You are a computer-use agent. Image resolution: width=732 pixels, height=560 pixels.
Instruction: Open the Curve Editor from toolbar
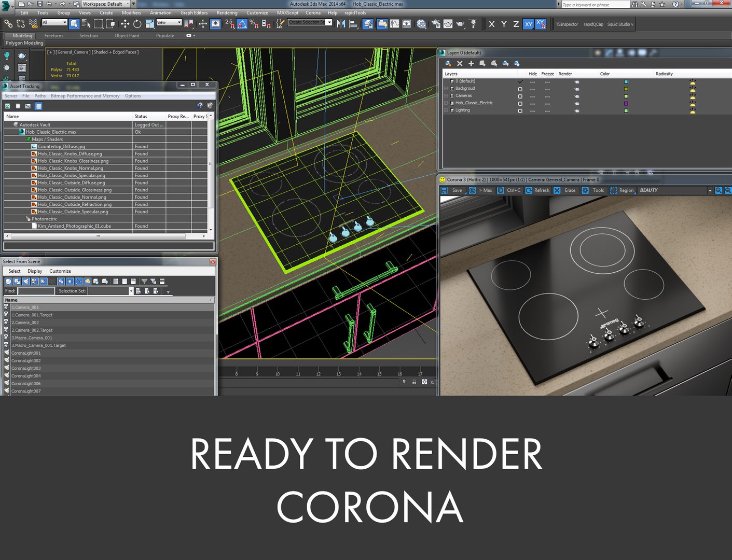coord(394,24)
